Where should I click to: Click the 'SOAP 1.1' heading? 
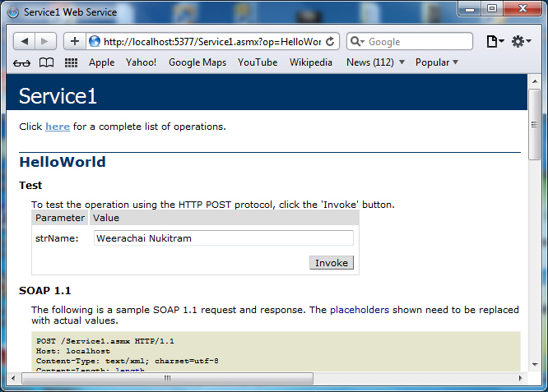pyautogui.click(x=44, y=290)
